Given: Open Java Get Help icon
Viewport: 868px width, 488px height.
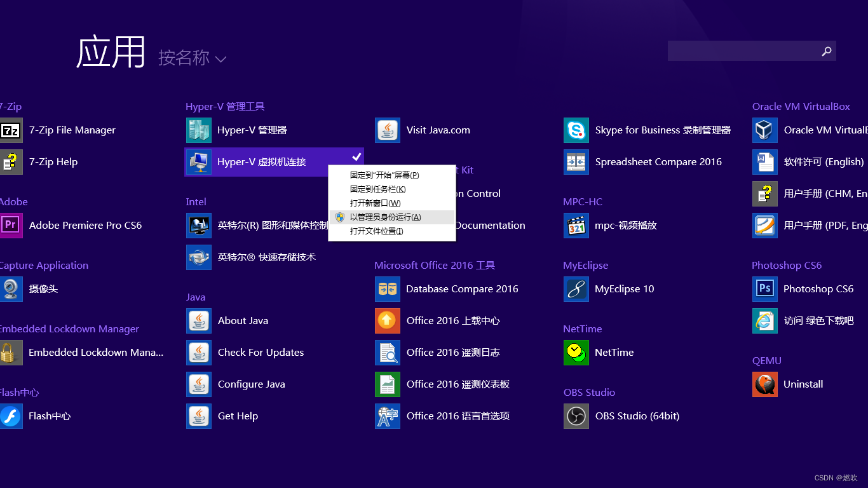Looking at the screenshot, I should pyautogui.click(x=199, y=416).
